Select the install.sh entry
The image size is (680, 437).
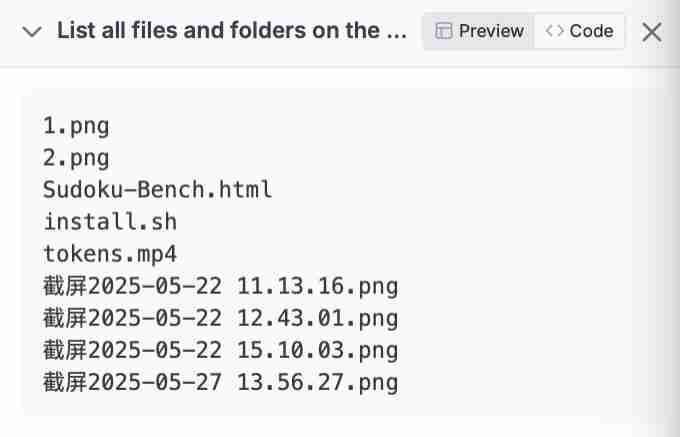coord(110,222)
